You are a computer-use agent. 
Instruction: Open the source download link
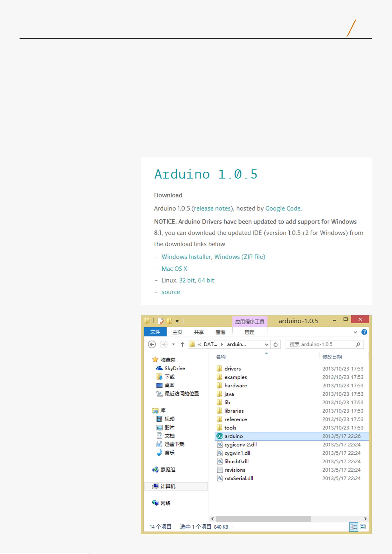171,292
